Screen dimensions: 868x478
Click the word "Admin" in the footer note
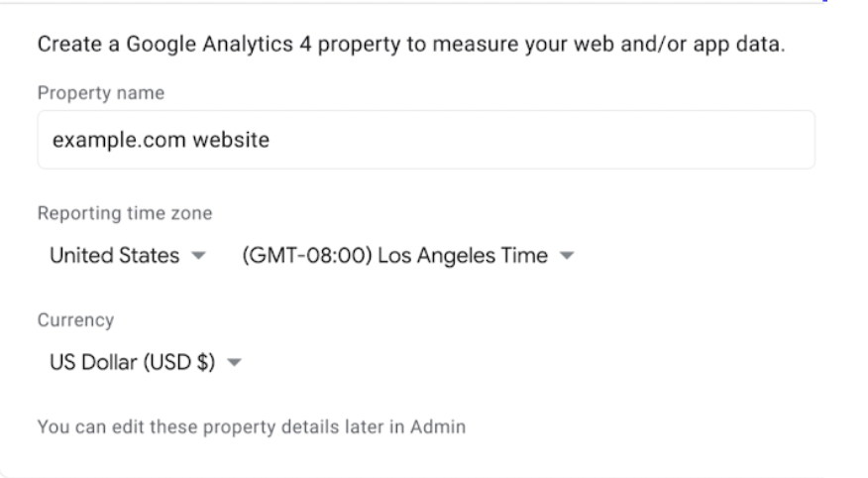pos(443,428)
